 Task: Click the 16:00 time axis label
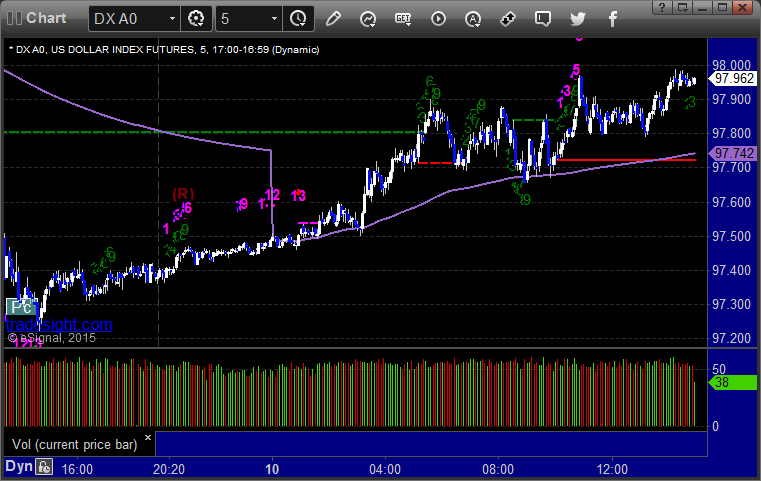(x=77, y=469)
